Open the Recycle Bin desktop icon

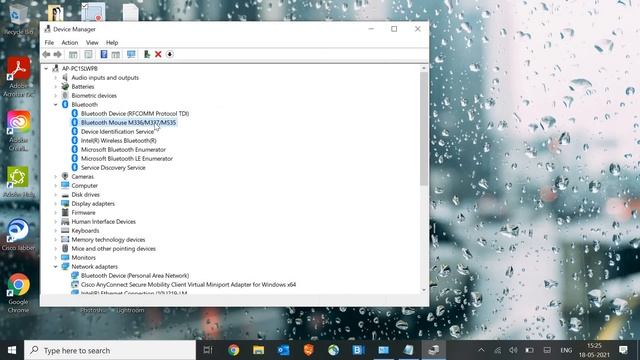click(x=18, y=19)
